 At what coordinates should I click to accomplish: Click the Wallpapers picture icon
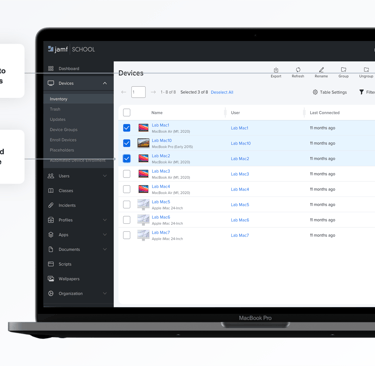click(x=51, y=279)
